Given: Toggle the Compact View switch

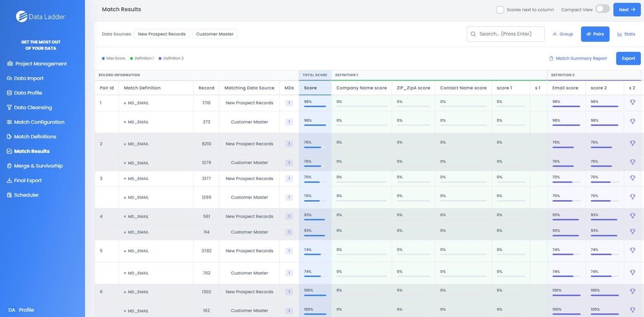Looking at the screenshot, I should point(602,9).
